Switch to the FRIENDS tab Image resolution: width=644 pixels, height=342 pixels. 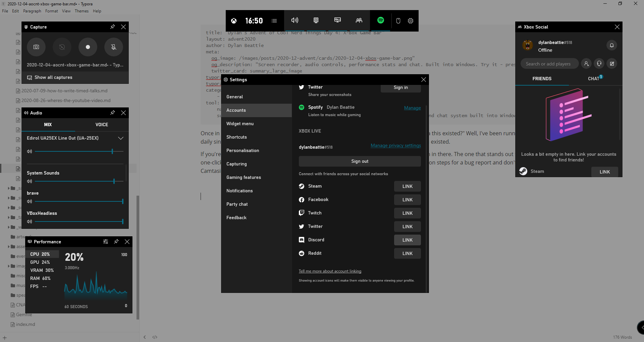542,79
